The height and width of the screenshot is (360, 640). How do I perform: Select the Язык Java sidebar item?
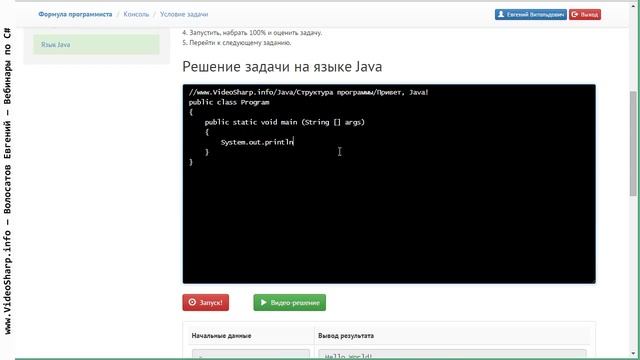point(96,44)
